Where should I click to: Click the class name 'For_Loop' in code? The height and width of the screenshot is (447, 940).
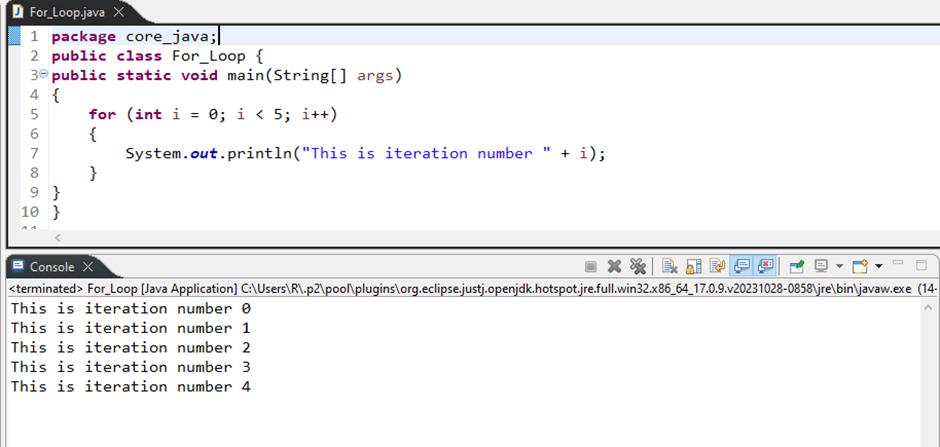(x=209, y=56)
